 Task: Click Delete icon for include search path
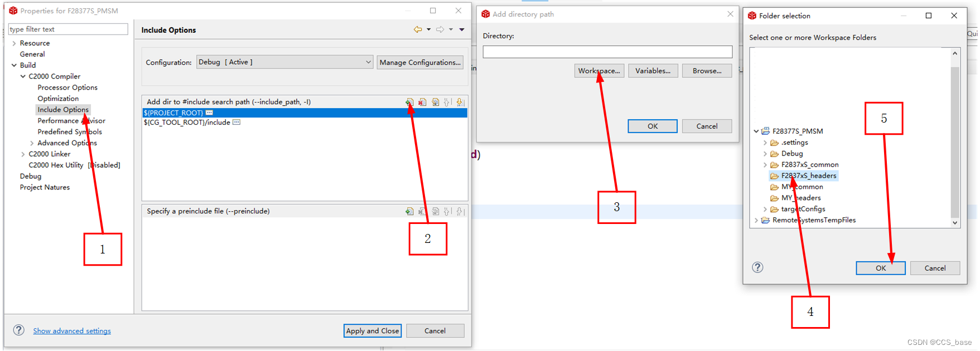(422, 102)
